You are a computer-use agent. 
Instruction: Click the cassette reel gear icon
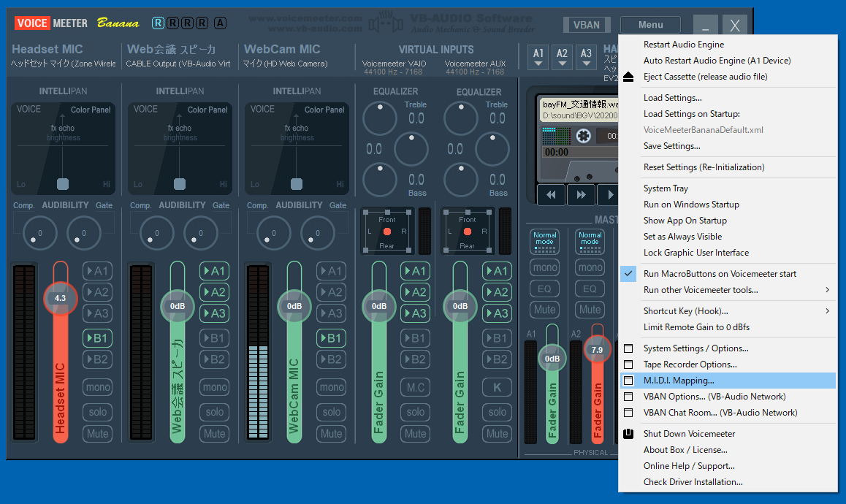583,135
